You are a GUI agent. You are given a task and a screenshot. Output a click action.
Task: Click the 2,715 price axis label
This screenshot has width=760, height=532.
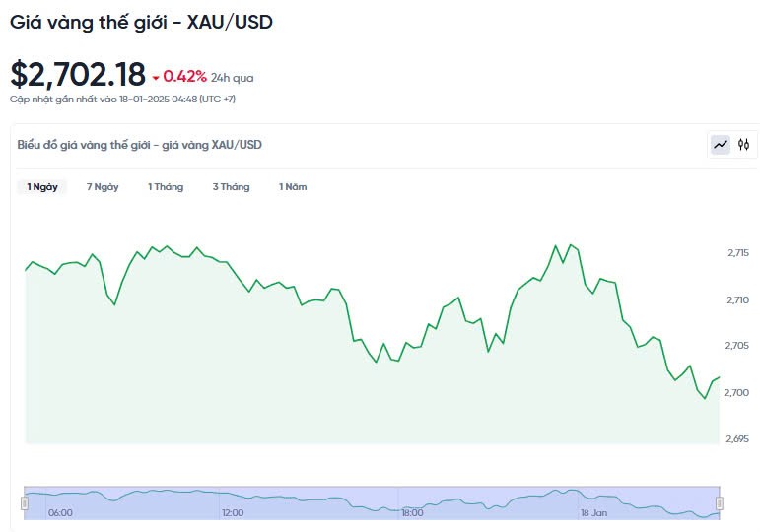[x=737, y=253]
